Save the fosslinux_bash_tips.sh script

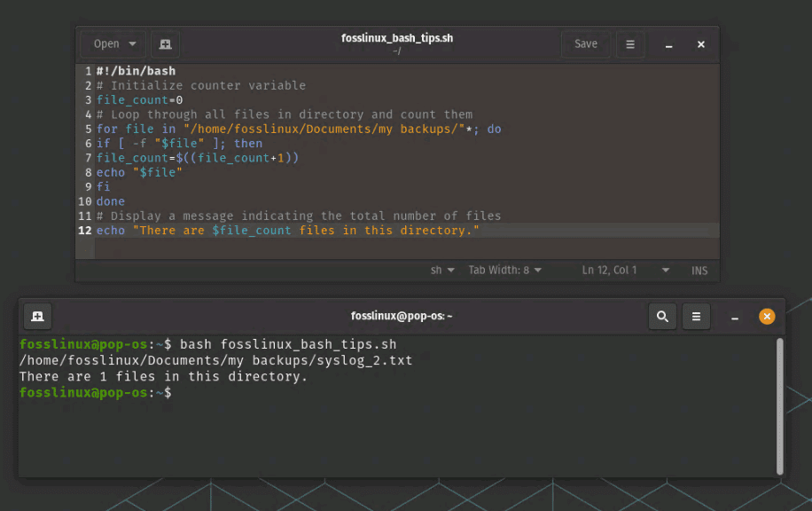click(x=586, y=43)
